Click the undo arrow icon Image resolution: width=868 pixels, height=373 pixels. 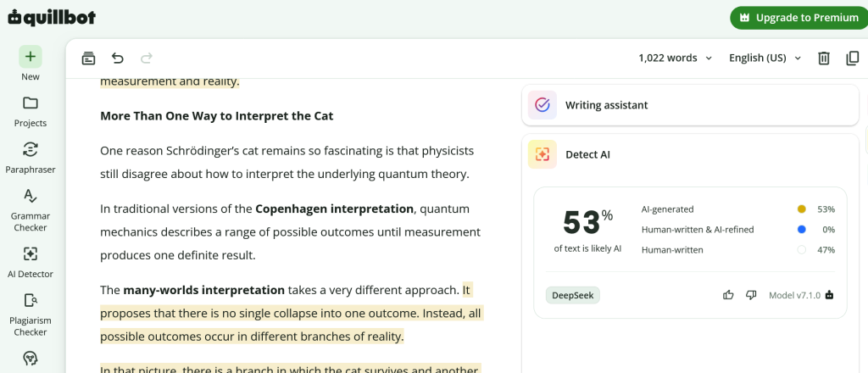117,58
